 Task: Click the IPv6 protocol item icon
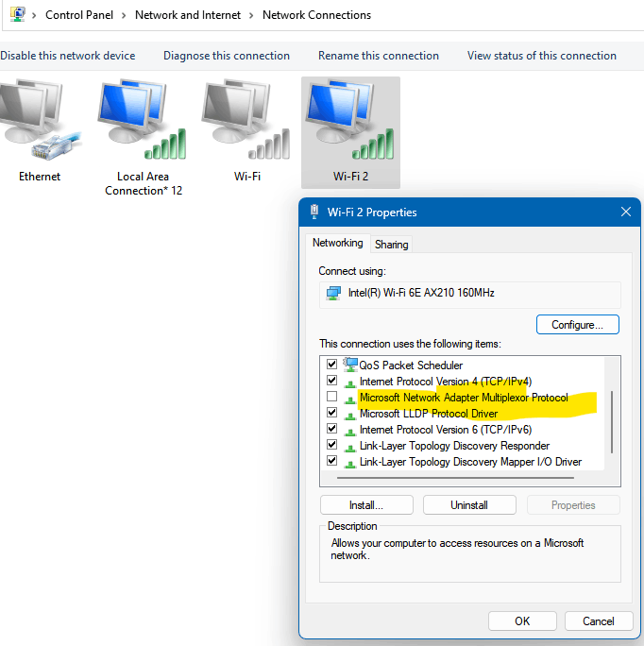tap(349, 431)
